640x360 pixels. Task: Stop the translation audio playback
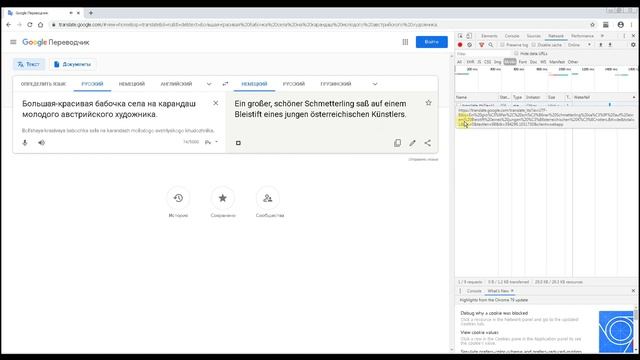tap(238, 143)
